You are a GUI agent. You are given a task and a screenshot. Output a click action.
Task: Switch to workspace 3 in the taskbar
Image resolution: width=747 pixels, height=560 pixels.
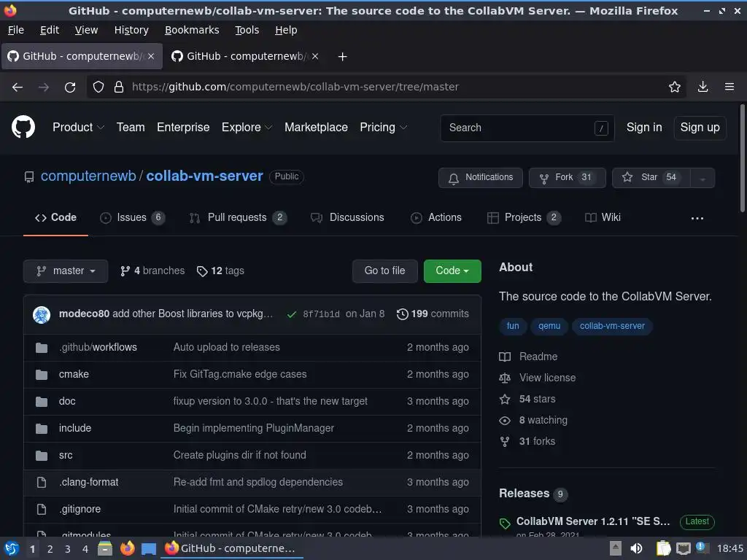(x=68, y=549)
